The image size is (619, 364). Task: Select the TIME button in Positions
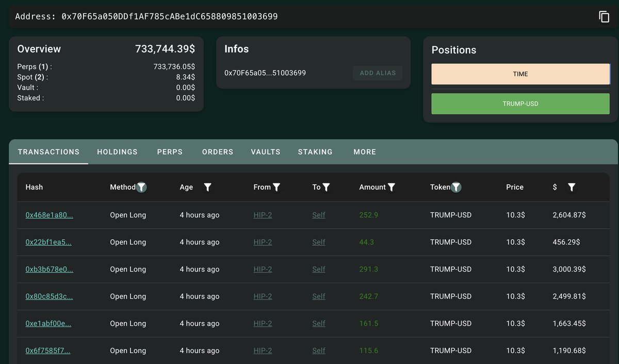point(520,74)
